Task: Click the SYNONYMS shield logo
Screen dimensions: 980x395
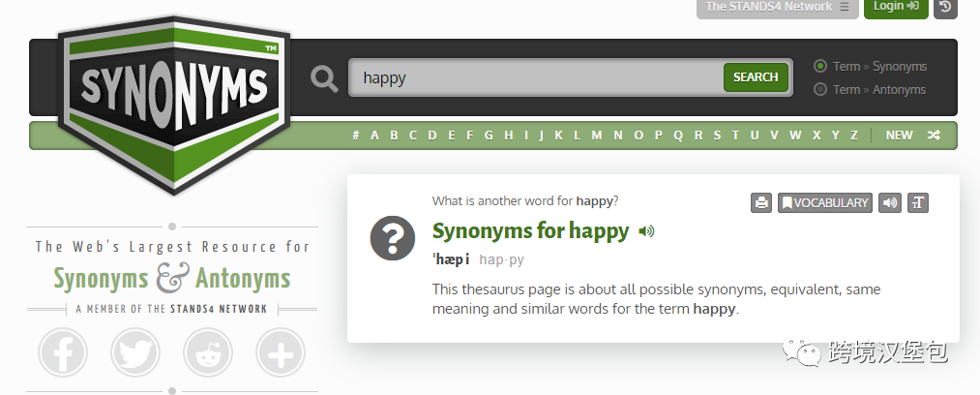Action: pos(174,105)
